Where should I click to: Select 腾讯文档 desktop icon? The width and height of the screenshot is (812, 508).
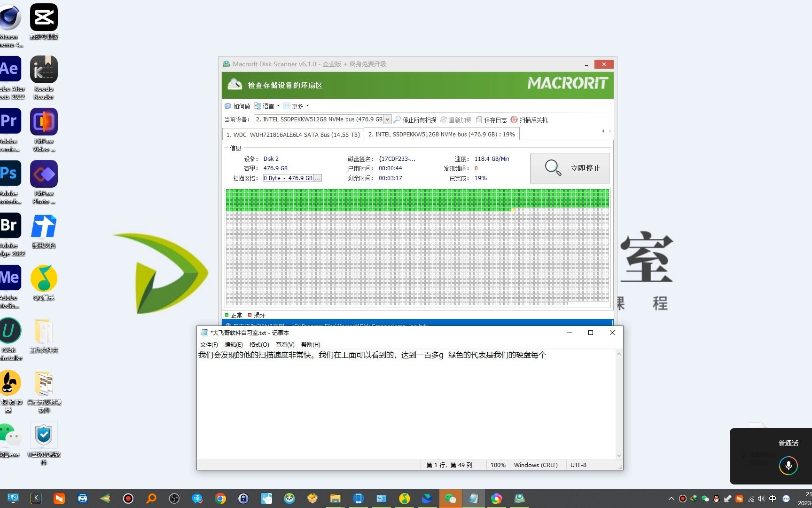tap(44, 231)
